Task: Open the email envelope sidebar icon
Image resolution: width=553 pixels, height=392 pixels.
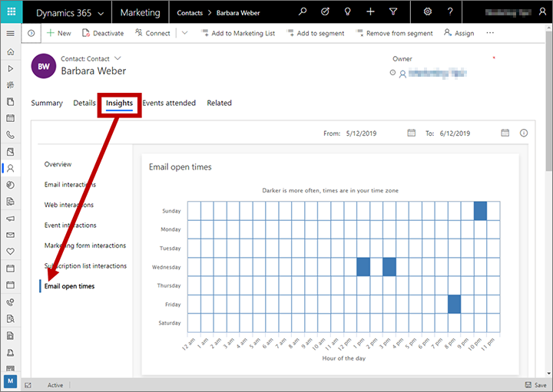Action: [x=11, y=235]
